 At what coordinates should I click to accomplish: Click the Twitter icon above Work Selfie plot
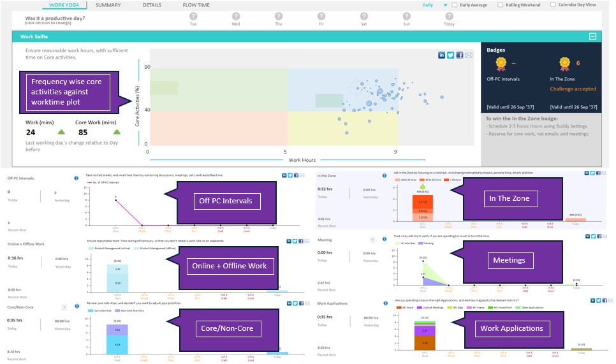[451, 55]
